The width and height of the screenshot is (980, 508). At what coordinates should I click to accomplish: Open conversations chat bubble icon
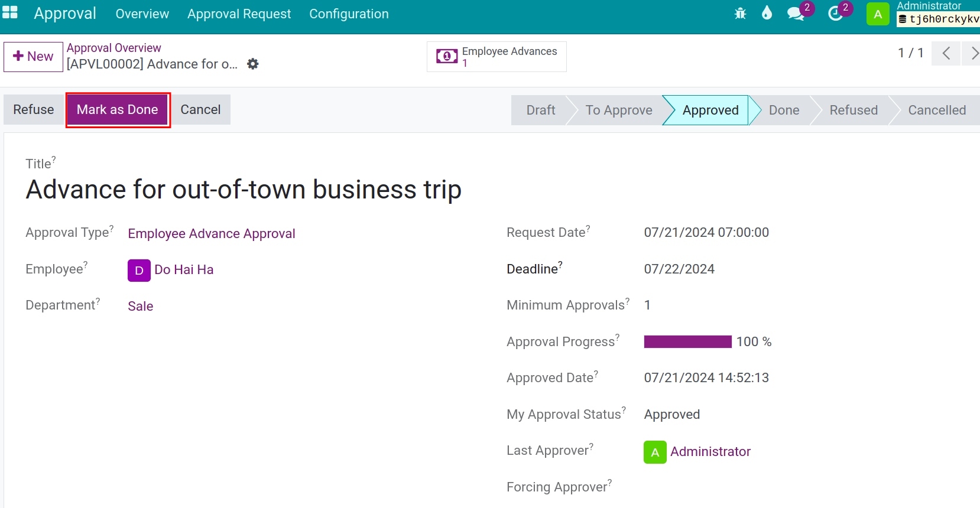click(x=796, y=14)
